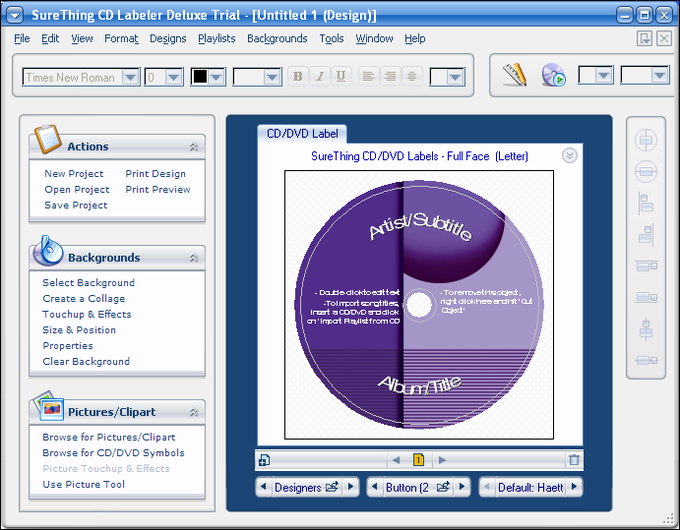Open the Backgrounds menu
Screen dimensions: 680x530
click(277, 39)
